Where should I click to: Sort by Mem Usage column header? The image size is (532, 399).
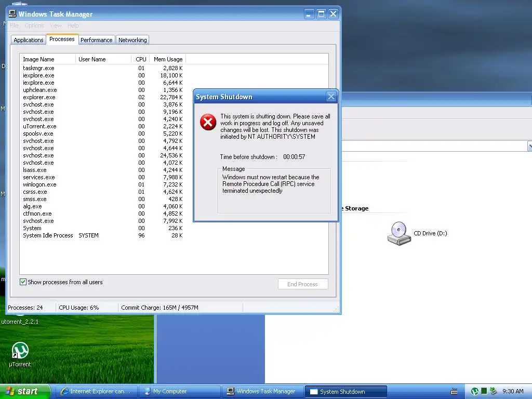[168, 59]
